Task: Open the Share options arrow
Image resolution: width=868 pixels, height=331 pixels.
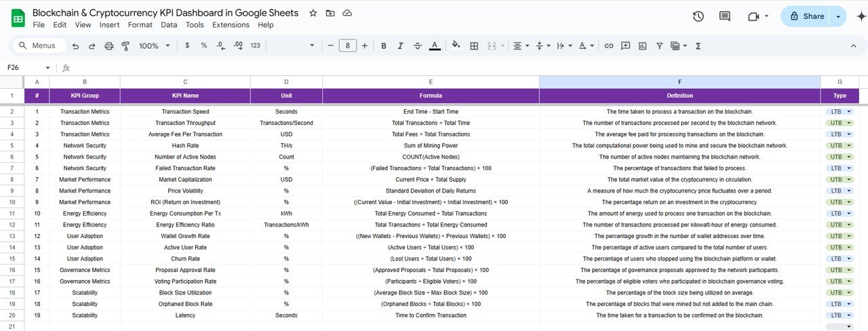Action: [x=838, y=16]
